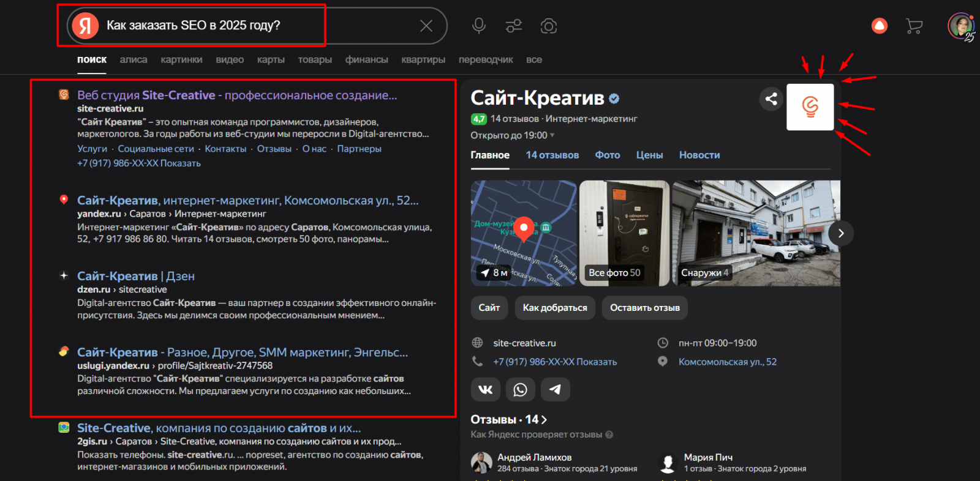Click help icon beside Как Яндекс проверяет отзывы

(609, 434)
